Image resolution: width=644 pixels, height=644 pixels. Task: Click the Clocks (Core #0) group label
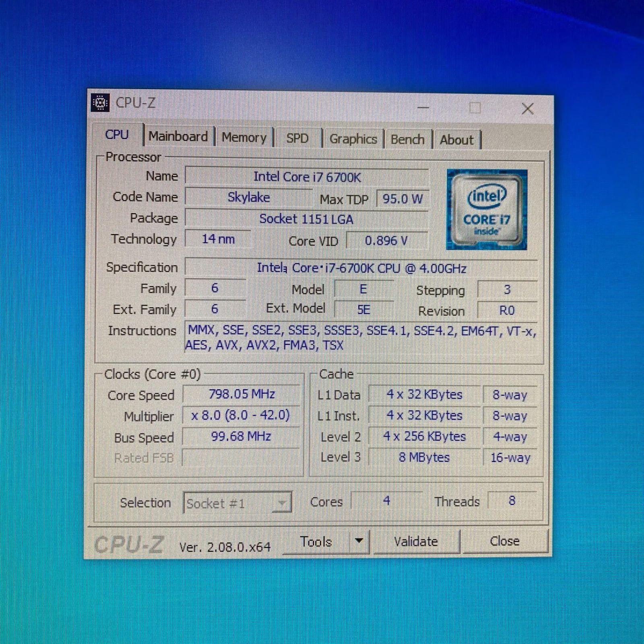pyautogui.click(x=153, y=374)
